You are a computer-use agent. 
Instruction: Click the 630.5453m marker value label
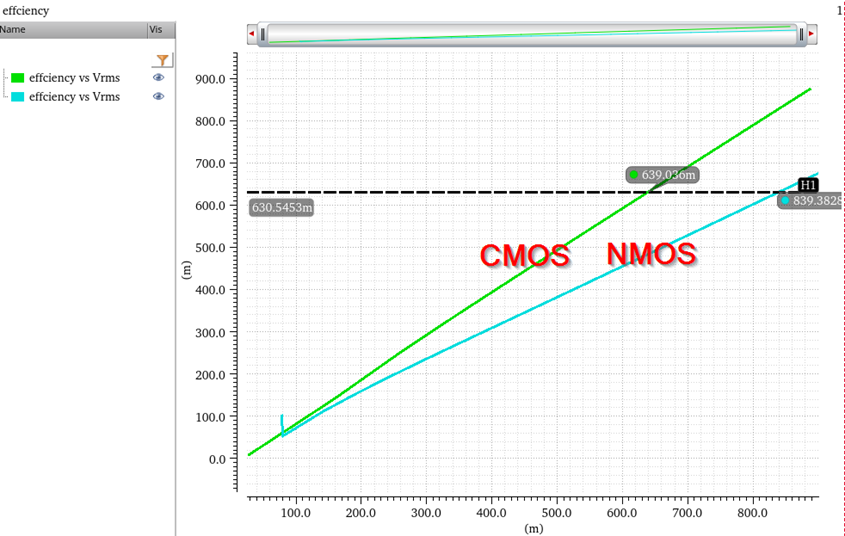(x=282, y=208)
